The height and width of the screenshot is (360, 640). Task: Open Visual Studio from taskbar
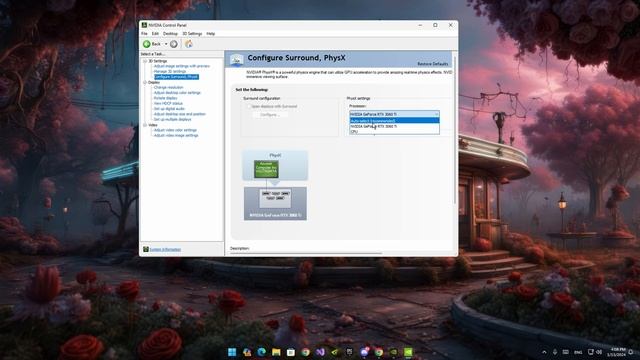coord(320,352)
